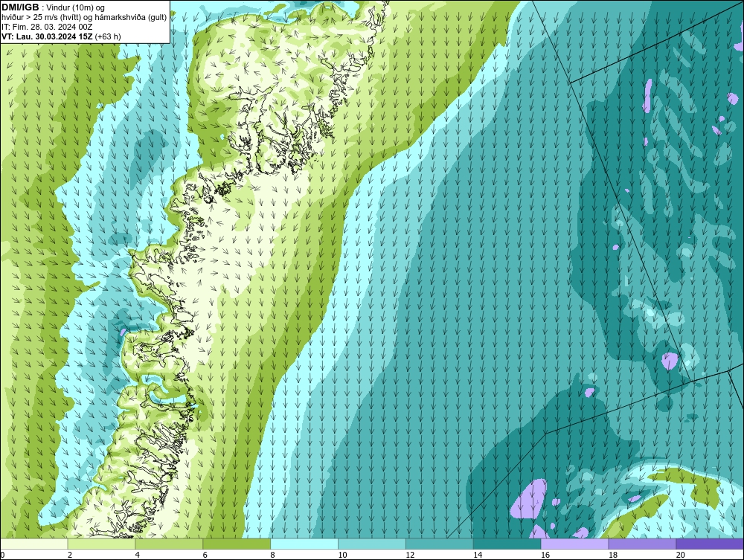Click the 10–12 m/s turquoise swatch
The image size is (744, 560).
372,544
